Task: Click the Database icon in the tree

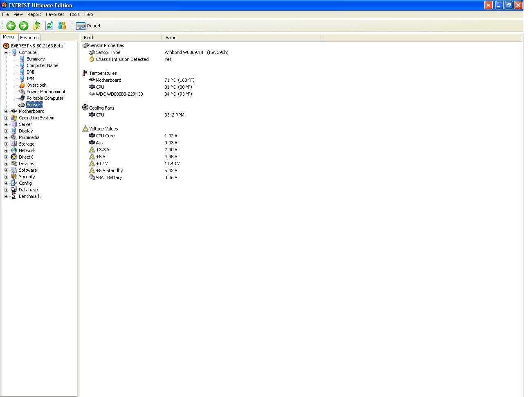Action: pos(14,190)
